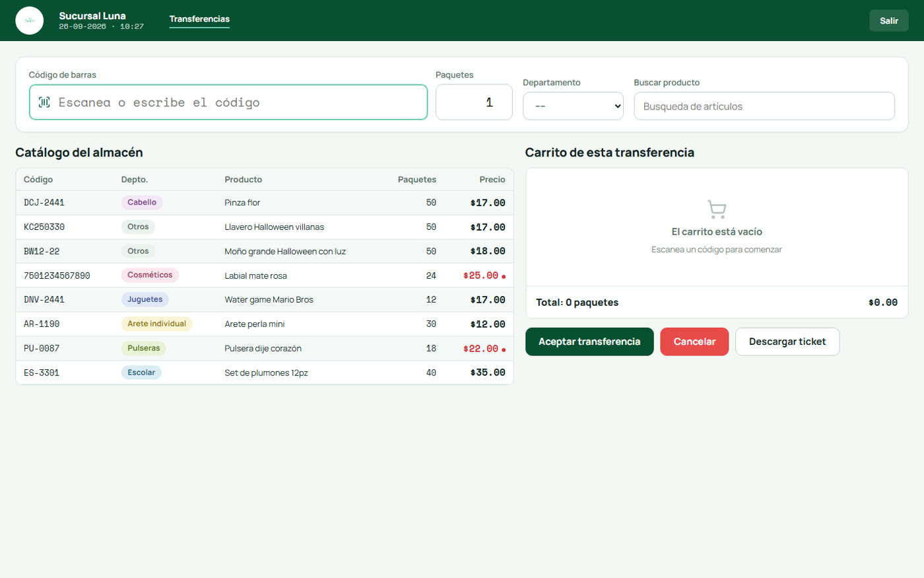
Task: Click the Arete individual tag
Action: coord(156,324)
